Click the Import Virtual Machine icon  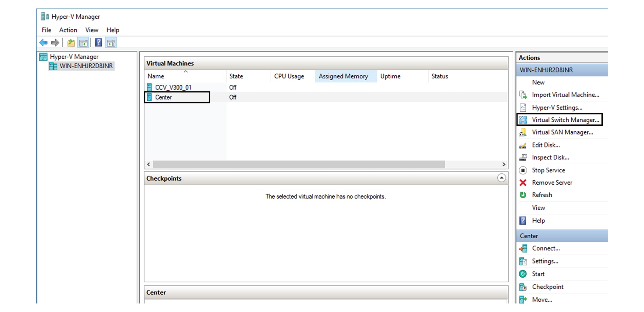[523, 95]
